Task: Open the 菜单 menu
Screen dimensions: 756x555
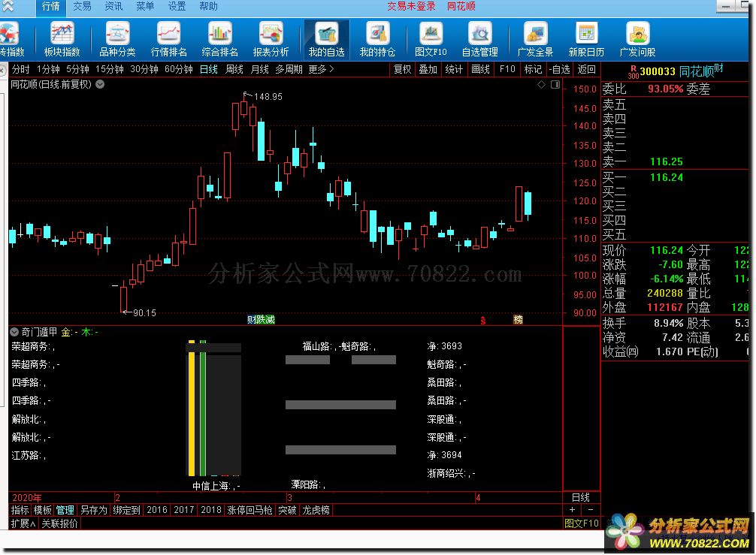Action: pyautogui.click(x=145, y=6)
